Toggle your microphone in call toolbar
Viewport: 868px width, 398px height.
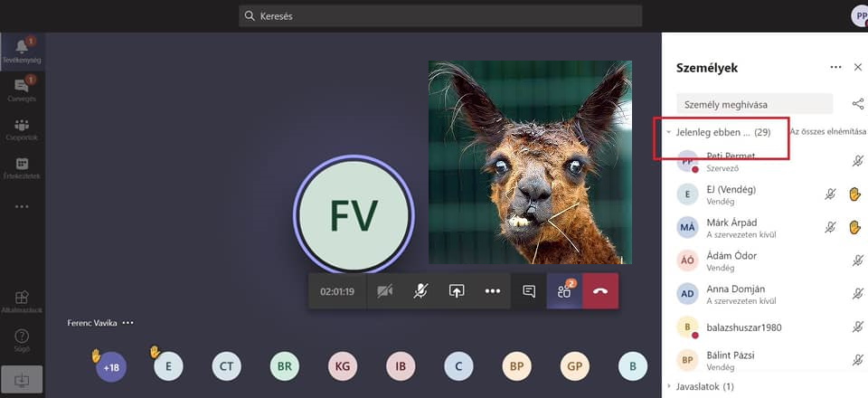tap(420, 291)
